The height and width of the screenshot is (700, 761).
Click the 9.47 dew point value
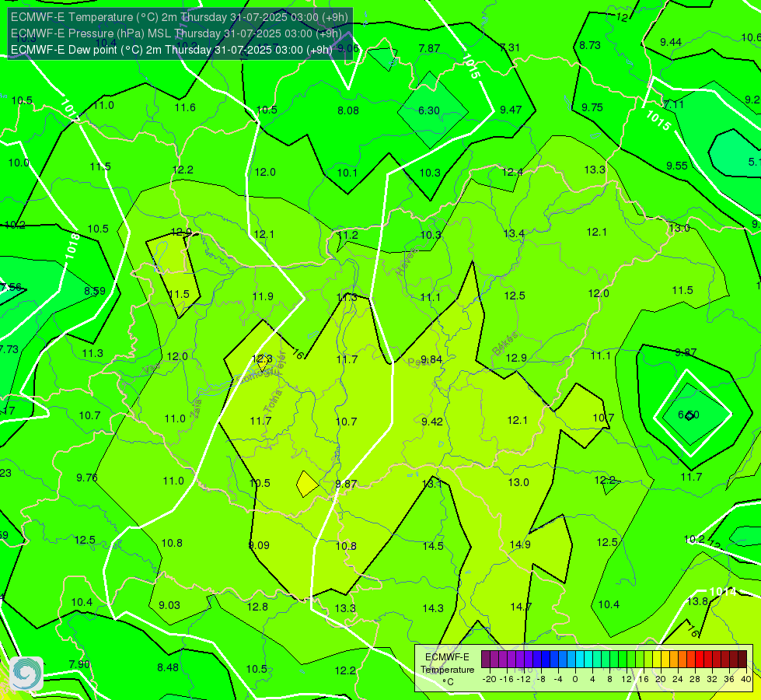(x=511, y=110)
